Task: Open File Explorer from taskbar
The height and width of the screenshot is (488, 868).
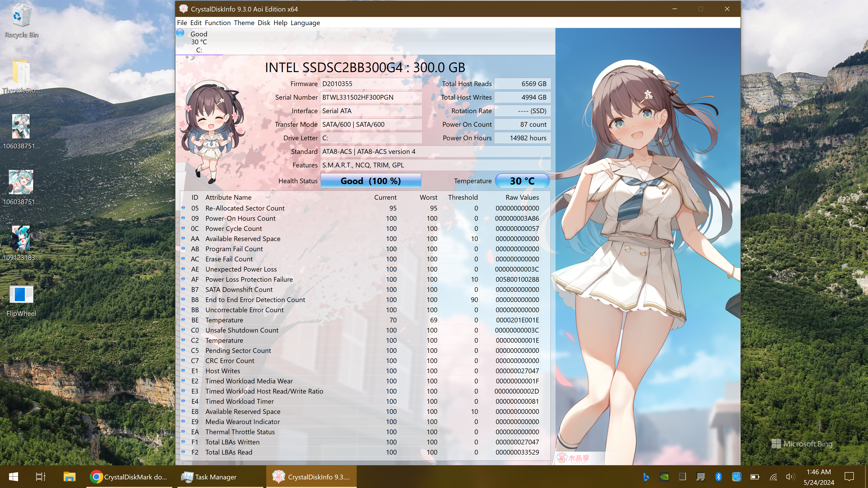Action: [x=69, y=476]
